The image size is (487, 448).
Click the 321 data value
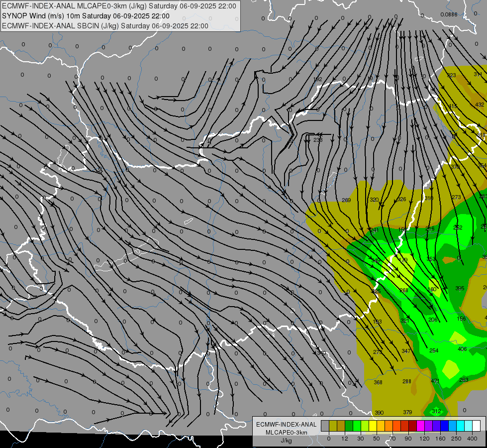pyautogui.click(x=405, y=321)
